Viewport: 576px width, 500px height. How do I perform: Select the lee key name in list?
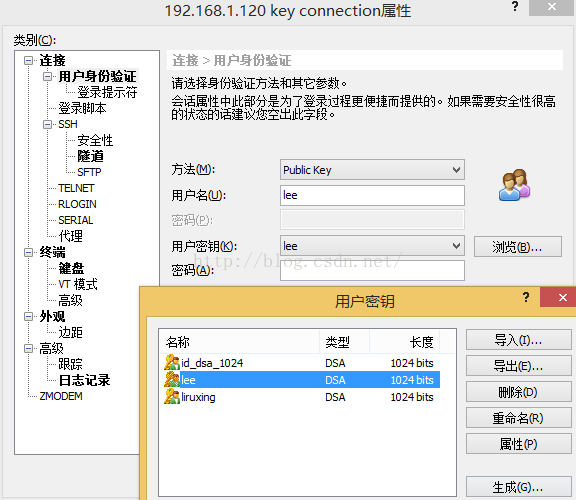188,380
